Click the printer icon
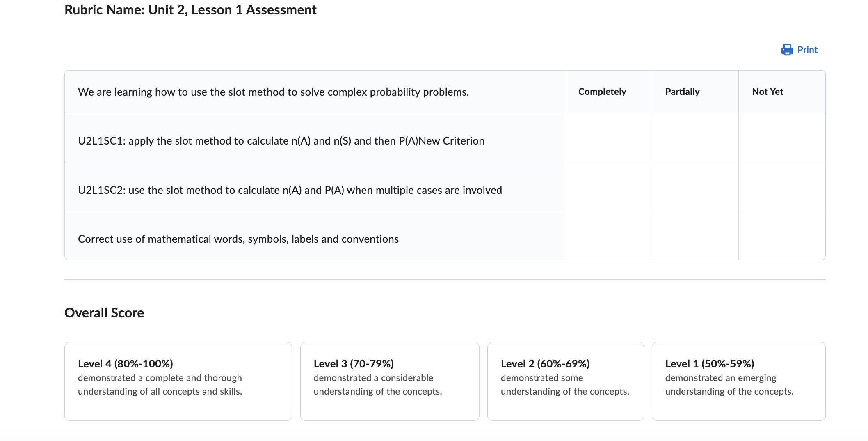868x441 pixels. [x=787, y=50]
